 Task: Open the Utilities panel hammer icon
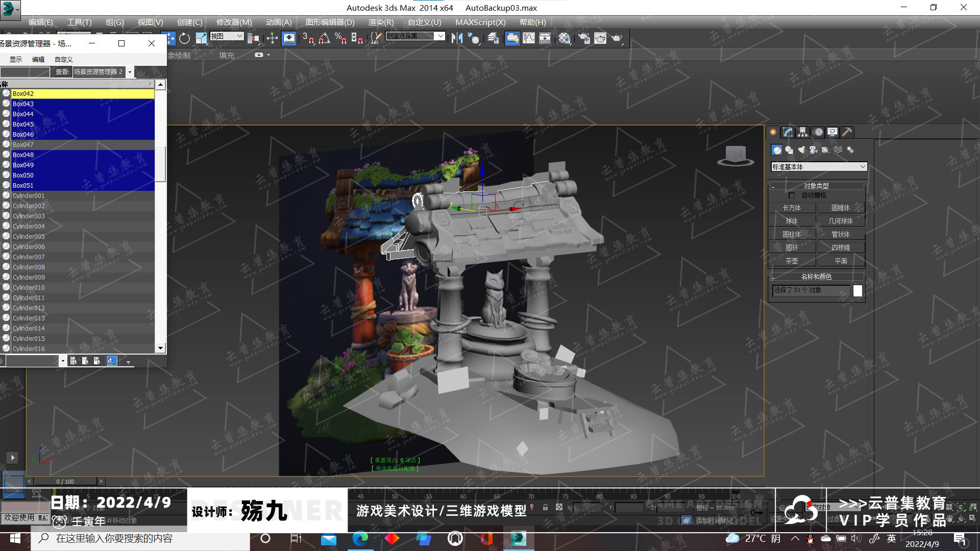[x=847, y=132]
